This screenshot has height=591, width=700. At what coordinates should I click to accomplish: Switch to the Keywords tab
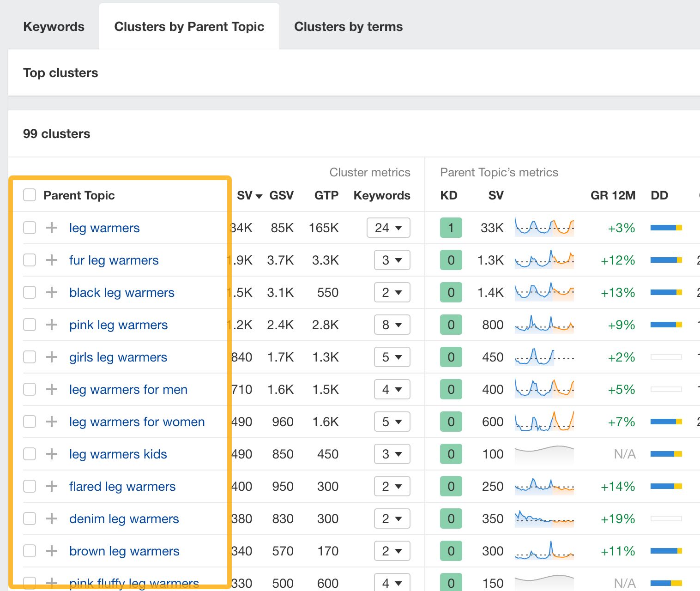54,26
